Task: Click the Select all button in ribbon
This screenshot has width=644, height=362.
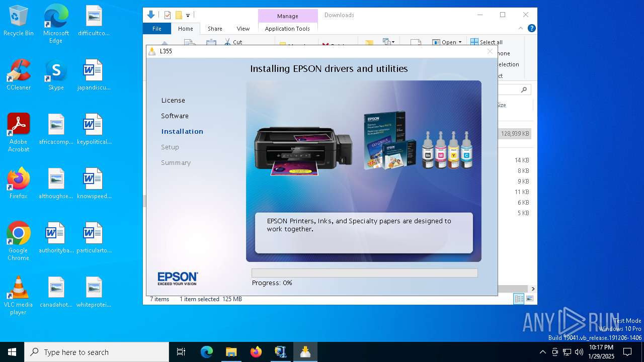Action: pos(487,42)
